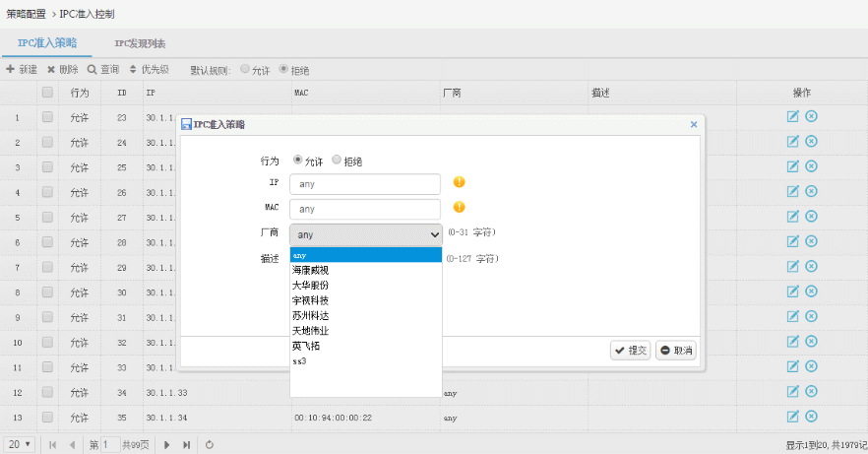Screen dimensions: 868x454
Task: Click the edit icon in row 1
Action: coord(792,116)
